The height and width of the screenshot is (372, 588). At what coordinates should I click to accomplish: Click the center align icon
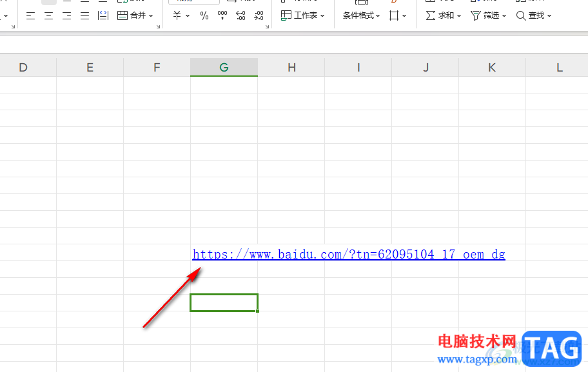point(49,15)
